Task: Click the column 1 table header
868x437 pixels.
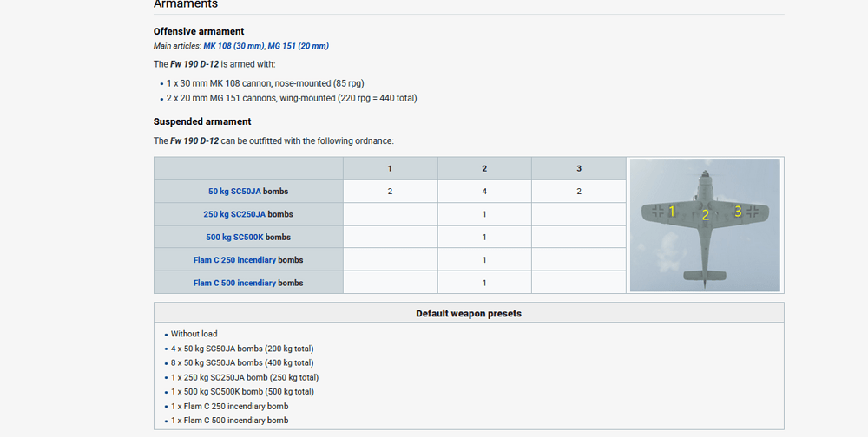Action: 390,168
